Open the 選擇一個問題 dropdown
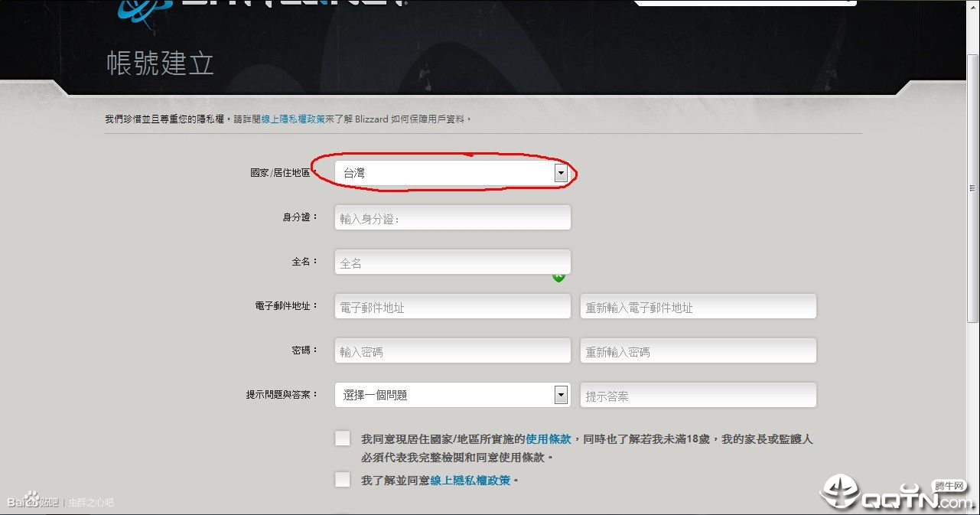The image size is (980, 515). (x=453, y=395)
